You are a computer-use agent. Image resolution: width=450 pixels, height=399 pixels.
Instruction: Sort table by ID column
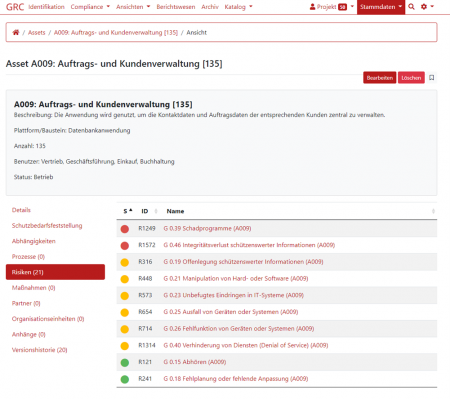pos(149,211)
